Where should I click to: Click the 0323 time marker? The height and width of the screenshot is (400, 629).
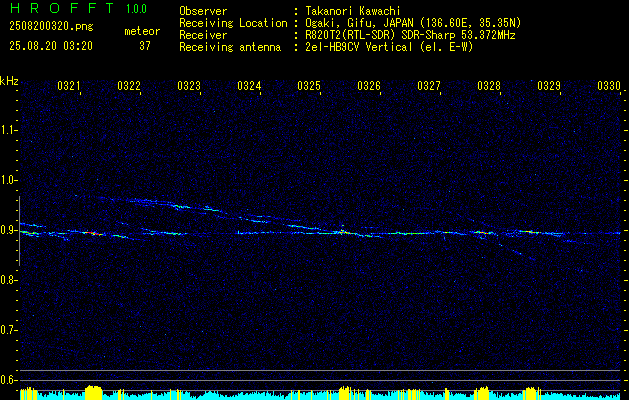coord(189,85)
